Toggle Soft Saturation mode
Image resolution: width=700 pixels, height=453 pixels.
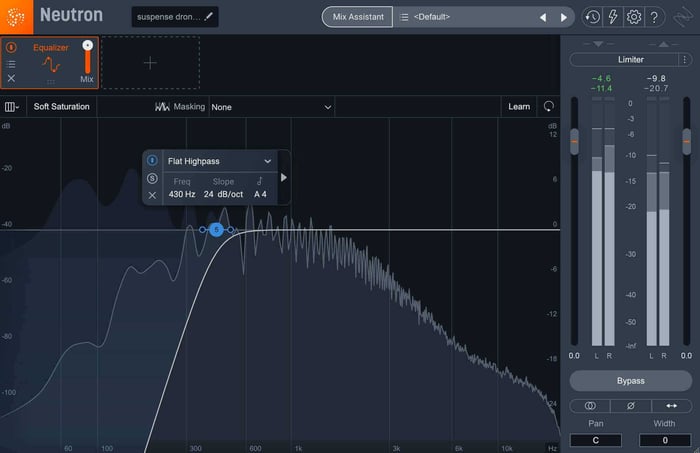pyautogui.click(x=62, y=107)
